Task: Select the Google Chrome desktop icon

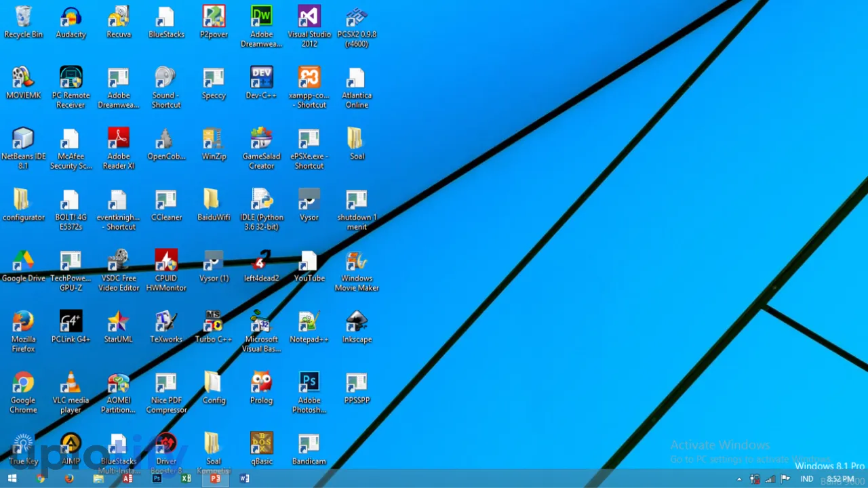Action: click(23, 393)
